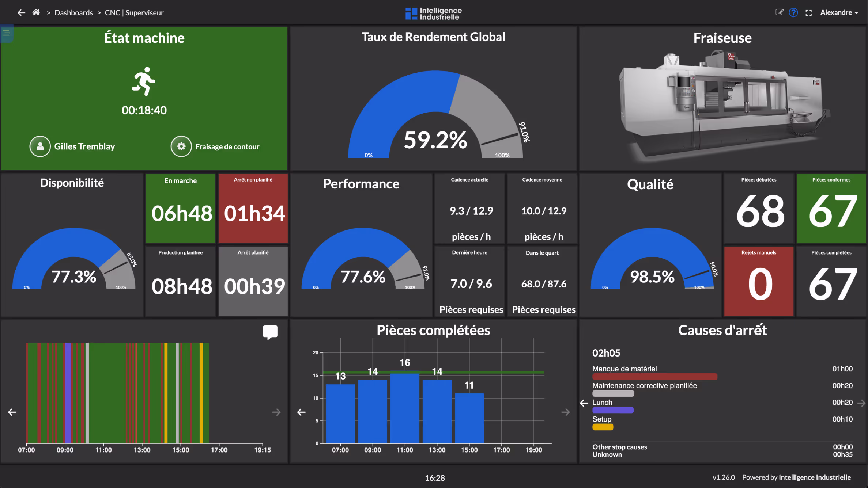This screenshot has height=488, width=868.
Task: Open the help question mark icon
Action: point(793,13)
